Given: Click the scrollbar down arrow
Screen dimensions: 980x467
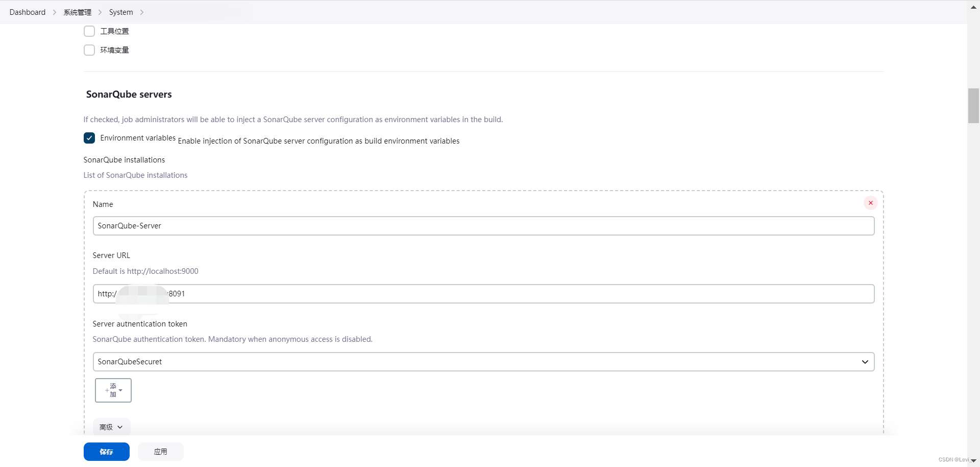Looking at the screenshot, I should tap(973, 460).
